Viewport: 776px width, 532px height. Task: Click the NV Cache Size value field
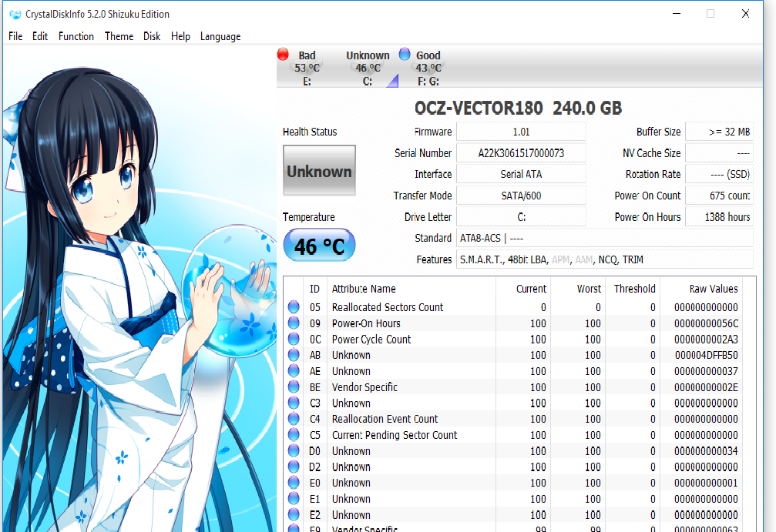(719, 153)
